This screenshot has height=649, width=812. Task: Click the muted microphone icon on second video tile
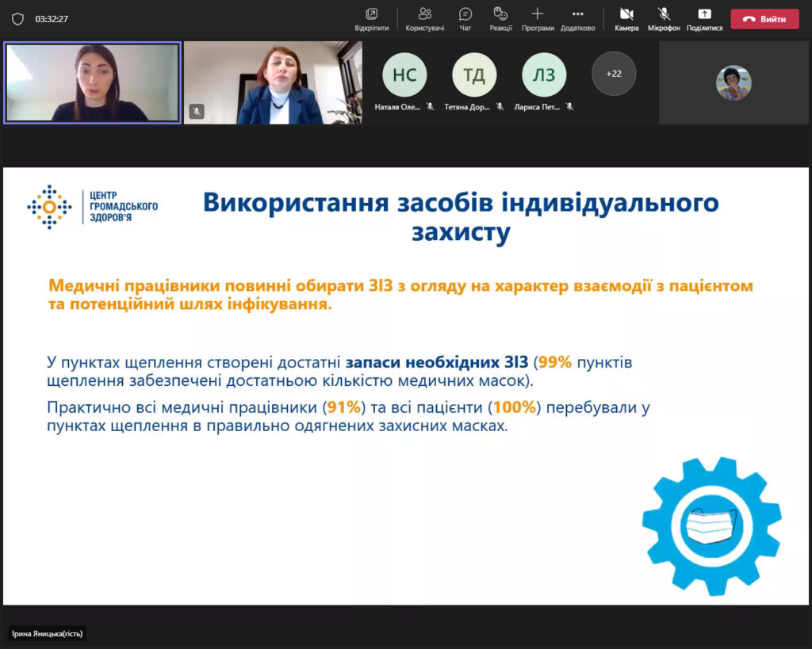196,111
